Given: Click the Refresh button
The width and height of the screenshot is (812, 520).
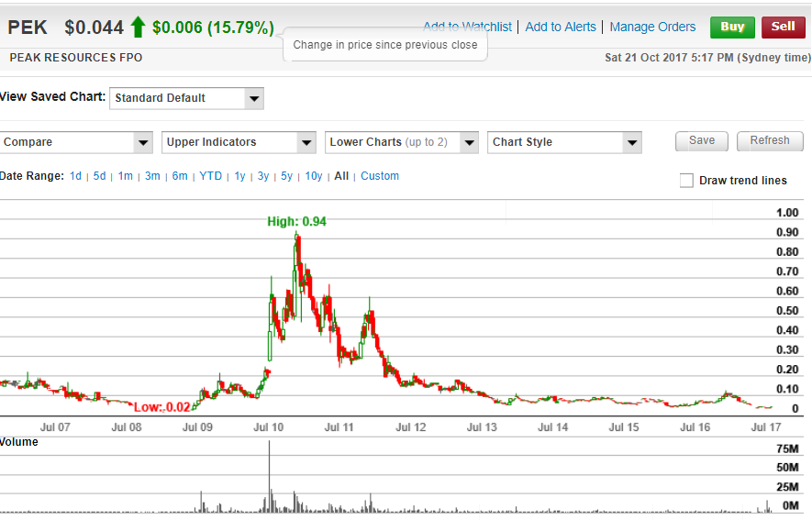Looking at the screenshot, I should point(770,140).
